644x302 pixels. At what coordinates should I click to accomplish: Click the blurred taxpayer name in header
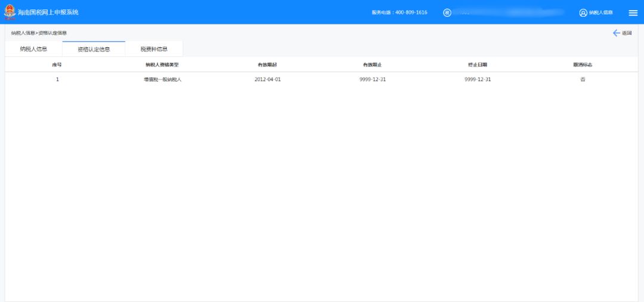(508, 13)
